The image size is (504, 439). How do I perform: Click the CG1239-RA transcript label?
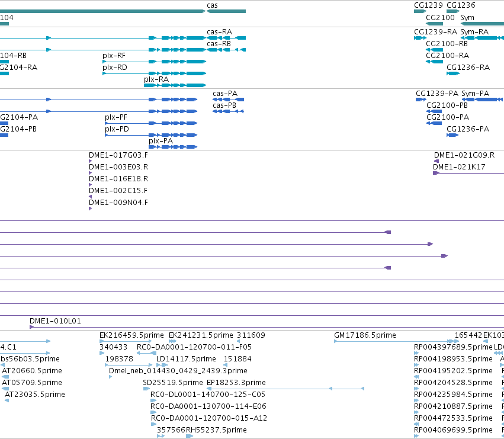coord(435,32)
